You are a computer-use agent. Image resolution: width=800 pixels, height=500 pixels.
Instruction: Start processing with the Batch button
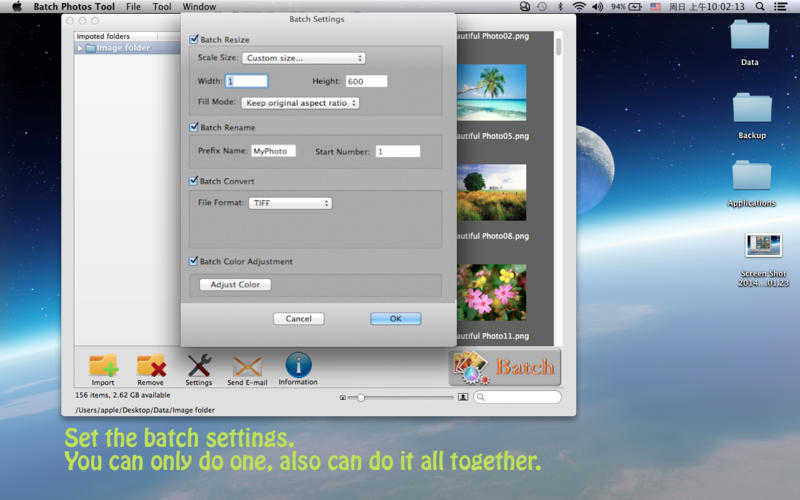(505, 367)
